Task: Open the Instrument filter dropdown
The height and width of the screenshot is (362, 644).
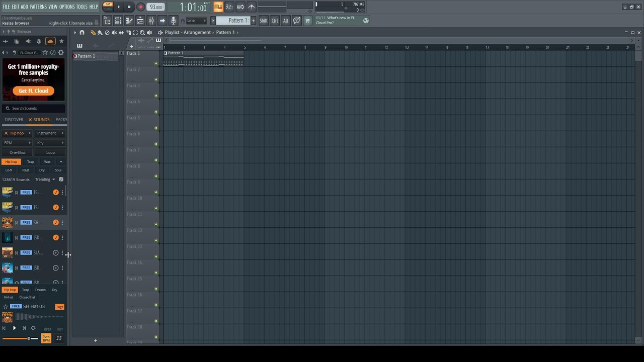Action: 50,133
